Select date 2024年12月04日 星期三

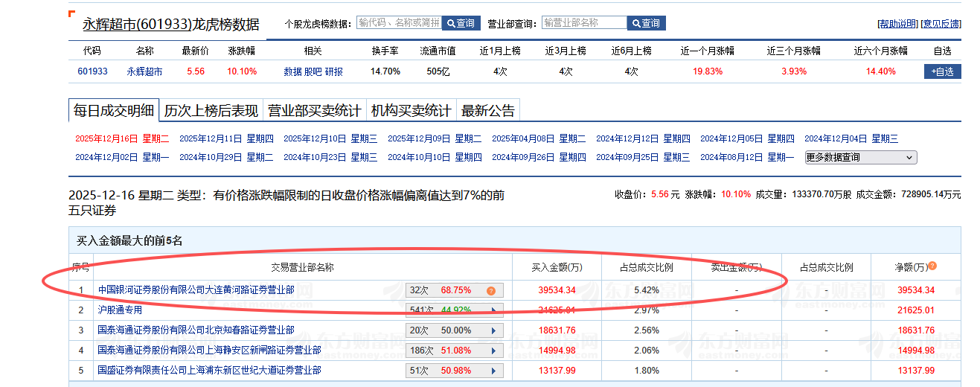click(851, 138)
